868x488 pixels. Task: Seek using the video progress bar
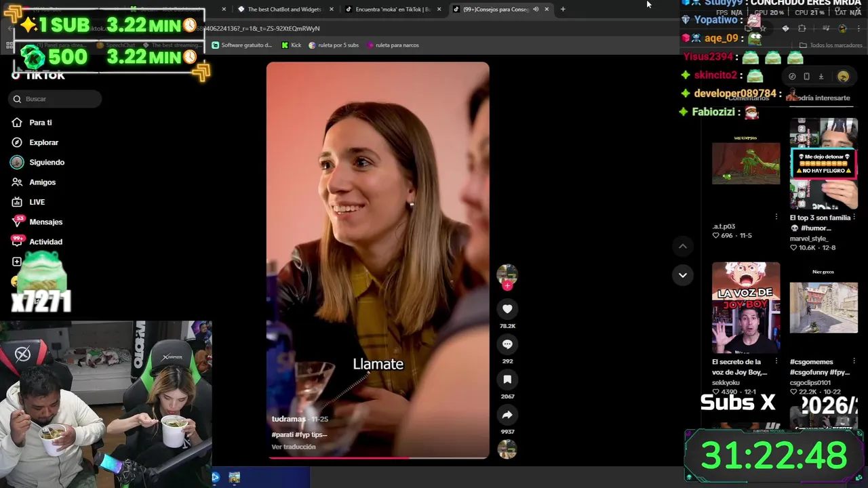click(378, 457)
